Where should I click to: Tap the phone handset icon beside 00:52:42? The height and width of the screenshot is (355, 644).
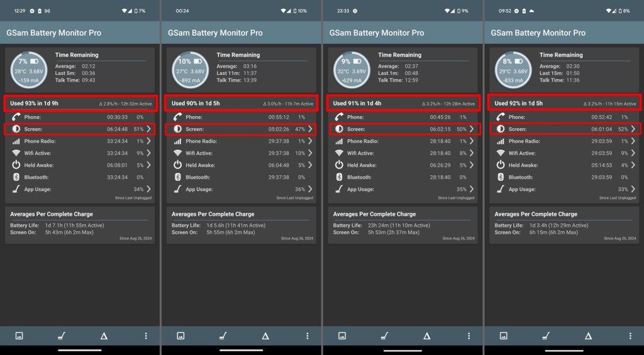point(501,117)
